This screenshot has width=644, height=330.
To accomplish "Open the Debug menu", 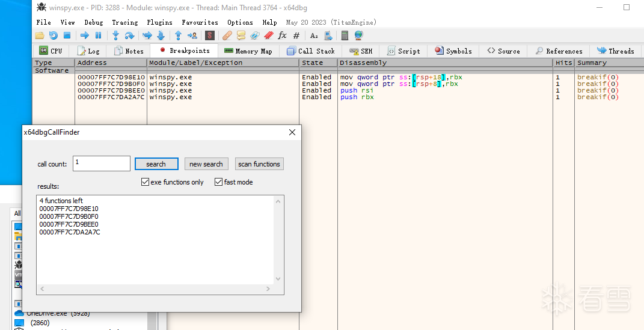I will click(x=94, y=22).
